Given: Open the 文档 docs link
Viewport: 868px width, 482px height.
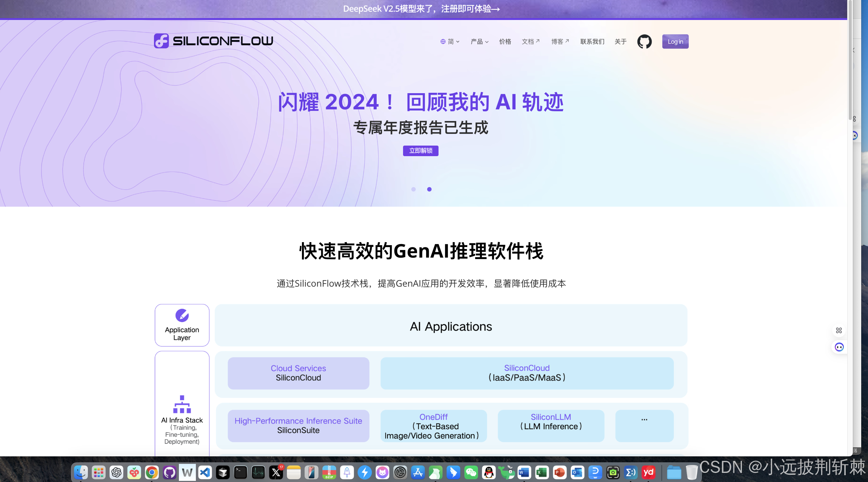Looking at the screenshot, I should pos(531,41).
